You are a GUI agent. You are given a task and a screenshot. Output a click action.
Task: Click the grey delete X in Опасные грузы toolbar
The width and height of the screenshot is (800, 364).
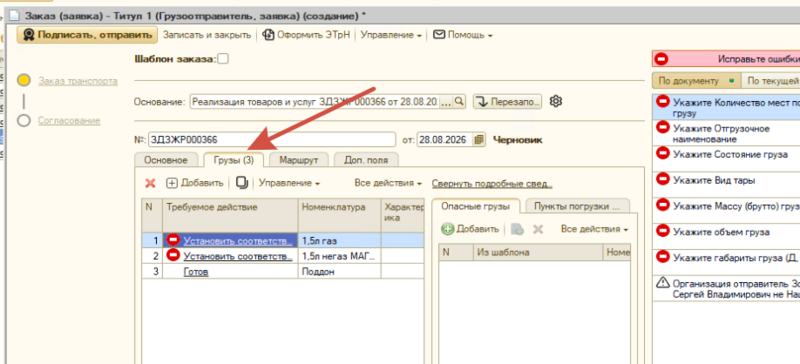538,229
